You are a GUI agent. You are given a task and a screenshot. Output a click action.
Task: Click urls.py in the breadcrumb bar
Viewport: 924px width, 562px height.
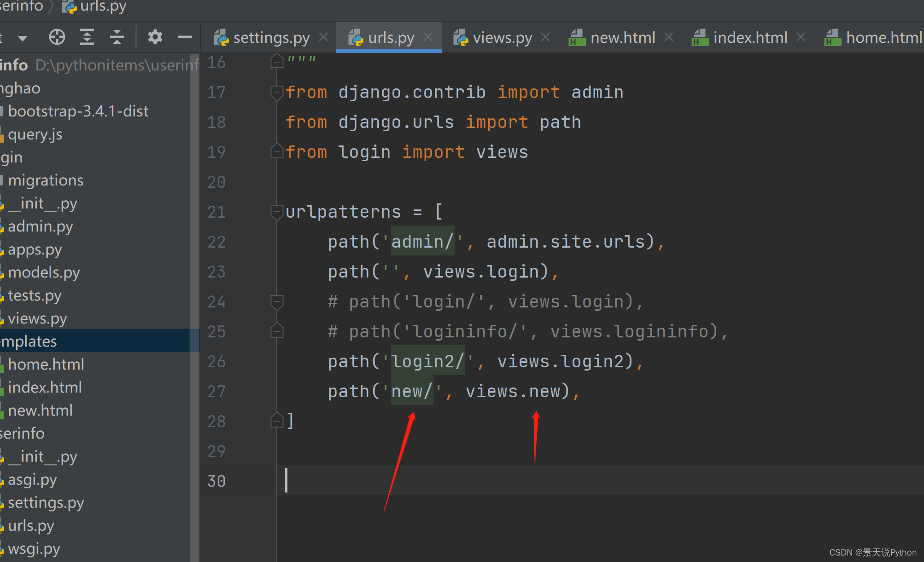coord(94,6)
